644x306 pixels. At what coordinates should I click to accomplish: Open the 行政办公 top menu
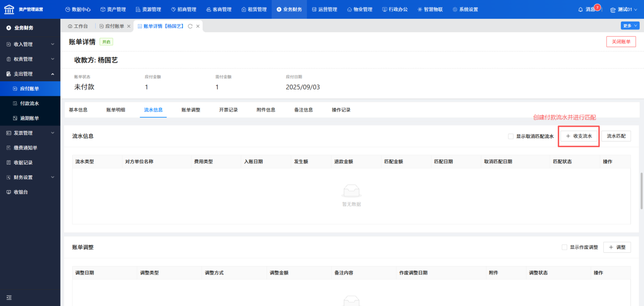(x=395, y=9)
